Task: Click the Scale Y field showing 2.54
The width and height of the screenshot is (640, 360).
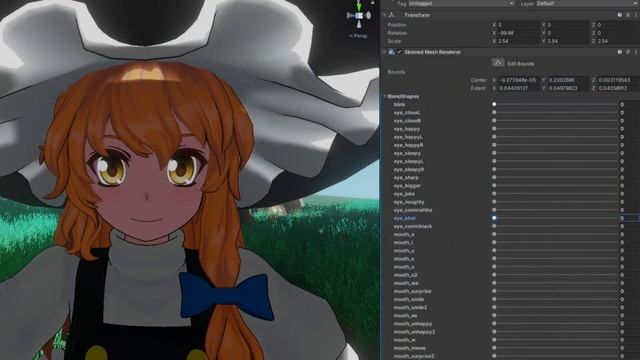Action: click(568, 41)
